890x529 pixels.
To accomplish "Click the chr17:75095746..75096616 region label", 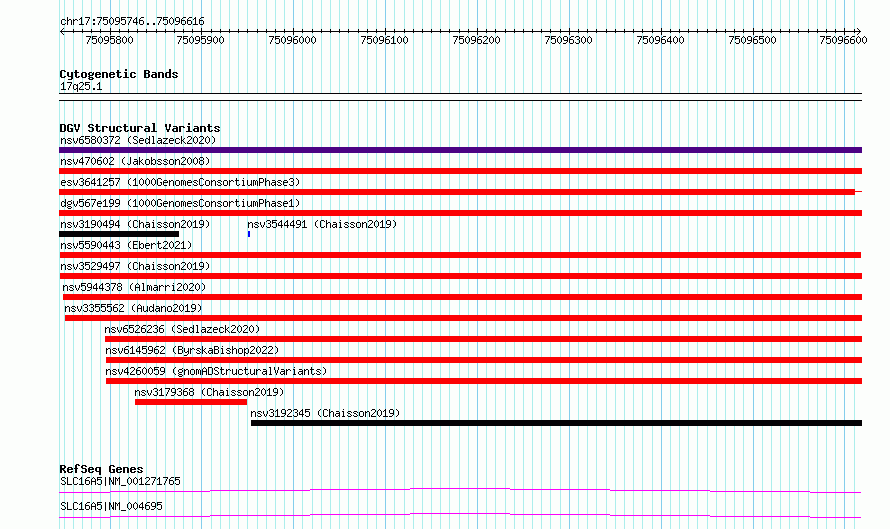I will click(132, 22).
